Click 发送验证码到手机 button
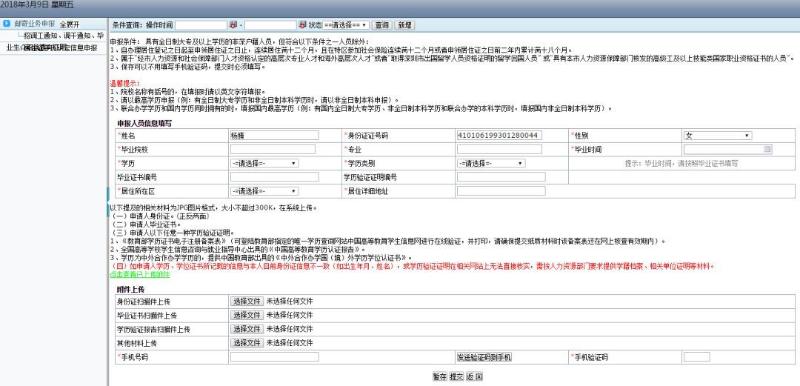Screen dimensions: 800x386 (x=484, y=357)
